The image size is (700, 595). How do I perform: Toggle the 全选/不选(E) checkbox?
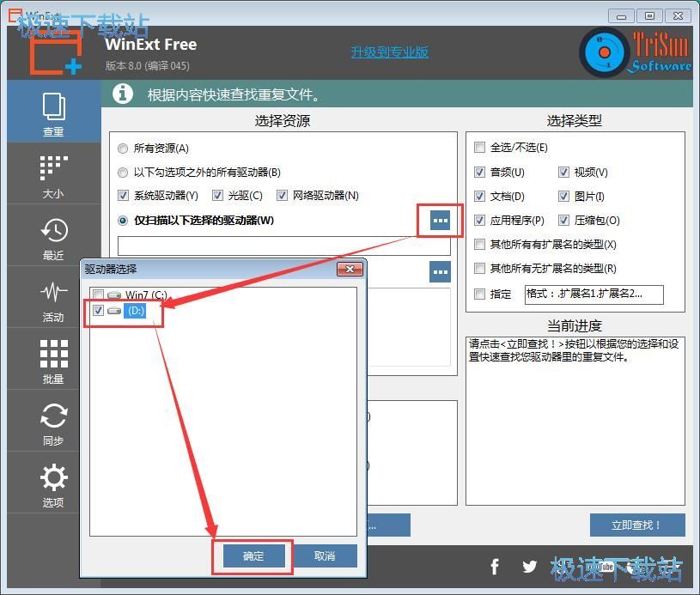point(479,147)
